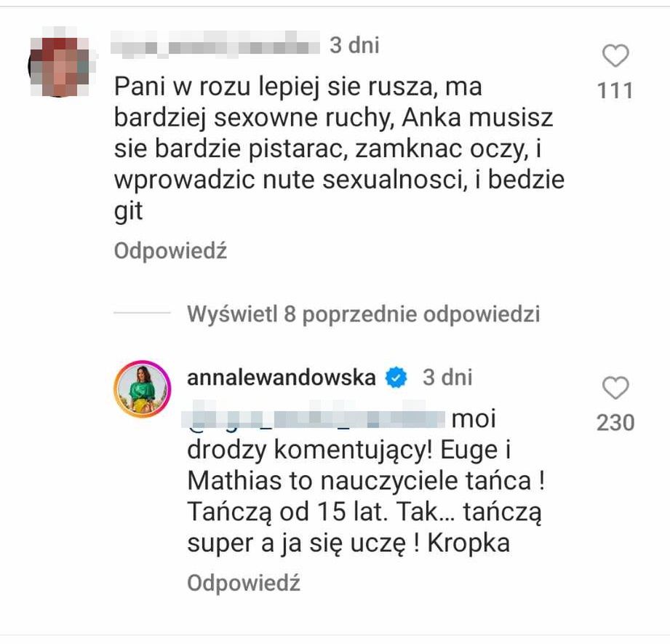Click the blue verified badge

click(x=396, y=378)
